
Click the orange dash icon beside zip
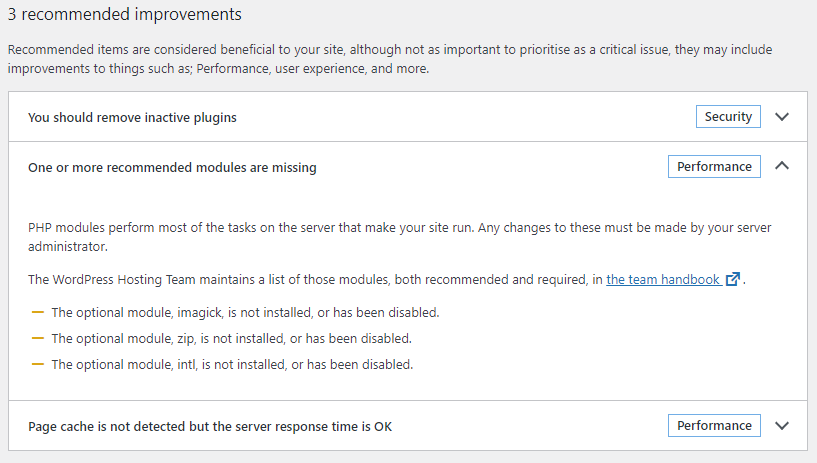(x=38, y=338)
